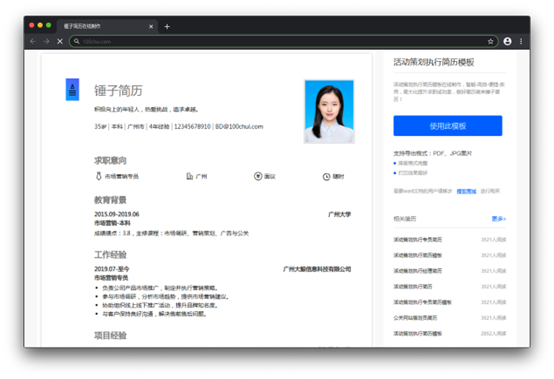Click the clock icon beside 随时

326,177
